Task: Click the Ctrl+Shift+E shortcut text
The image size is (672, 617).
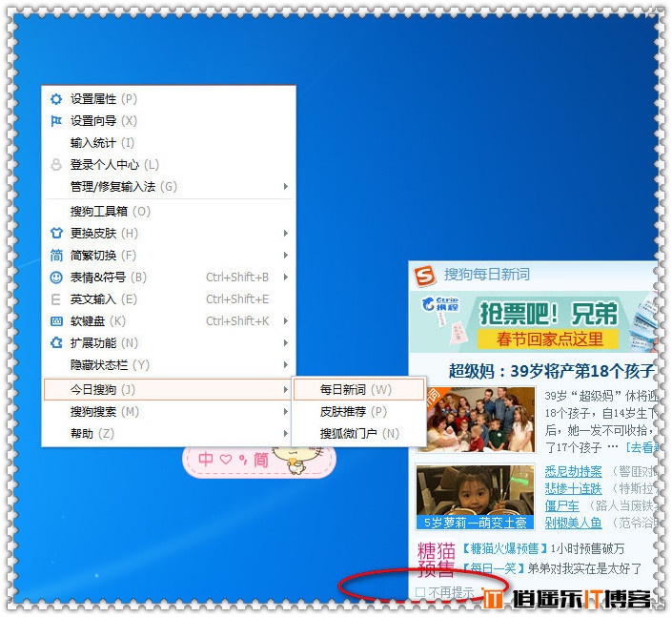Action: click(x=237, y=298)
